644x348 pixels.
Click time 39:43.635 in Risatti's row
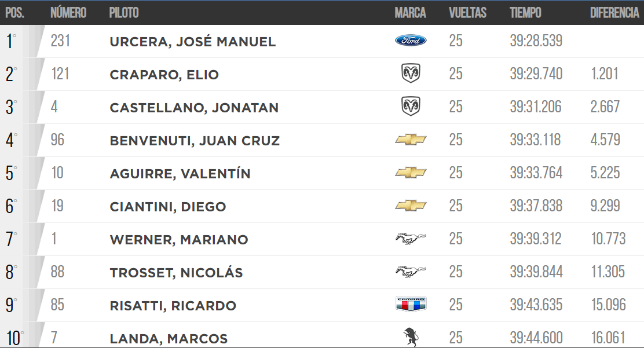tap(536, 305)
